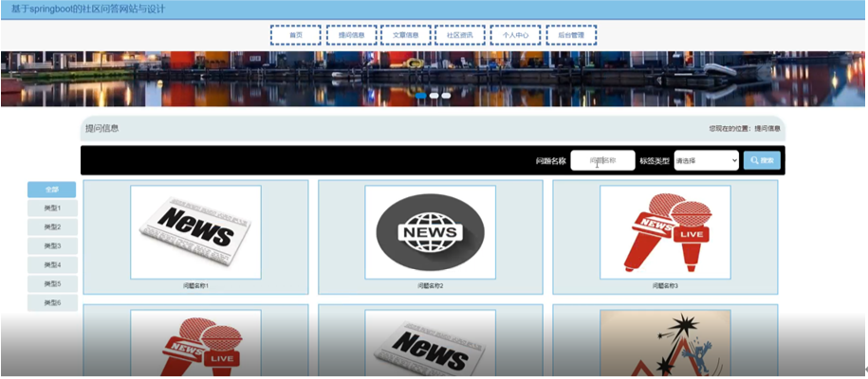Open the globe NEWS image above 问题名称2

click(430, 232)
